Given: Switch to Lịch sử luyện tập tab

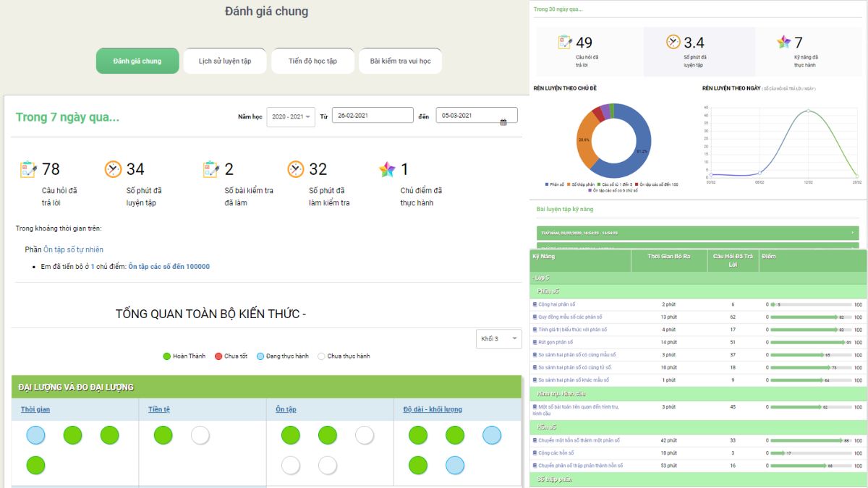Looking at the screenshot, I should coord(225,61).
